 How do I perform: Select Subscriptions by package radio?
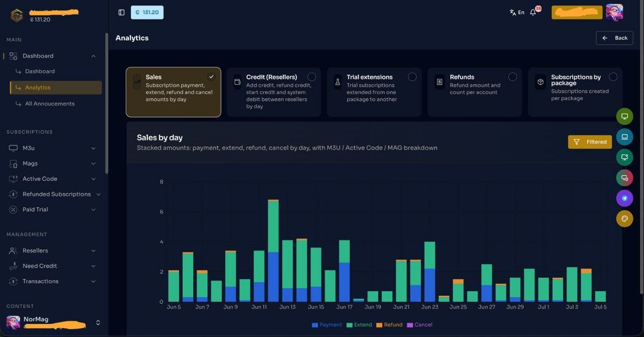613,77
